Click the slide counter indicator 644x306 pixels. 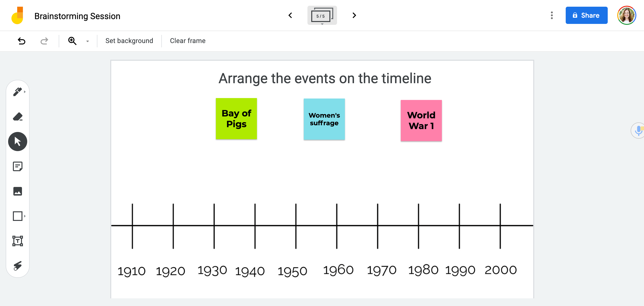[322, 16]
